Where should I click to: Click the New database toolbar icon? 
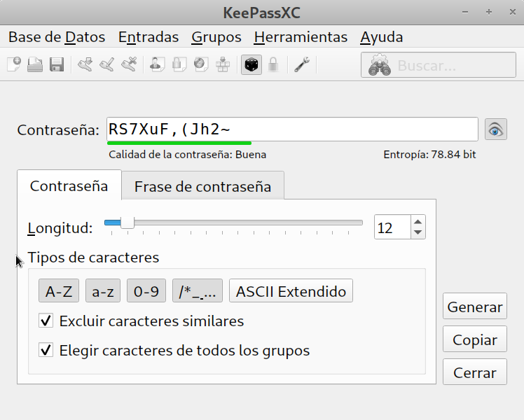coord(14,64)
